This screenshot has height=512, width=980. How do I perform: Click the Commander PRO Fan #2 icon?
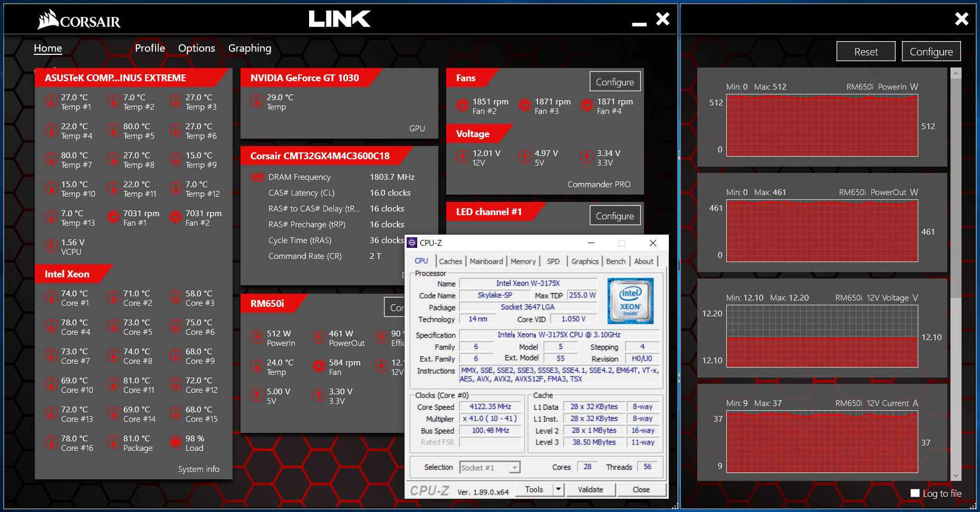point(463,105)
